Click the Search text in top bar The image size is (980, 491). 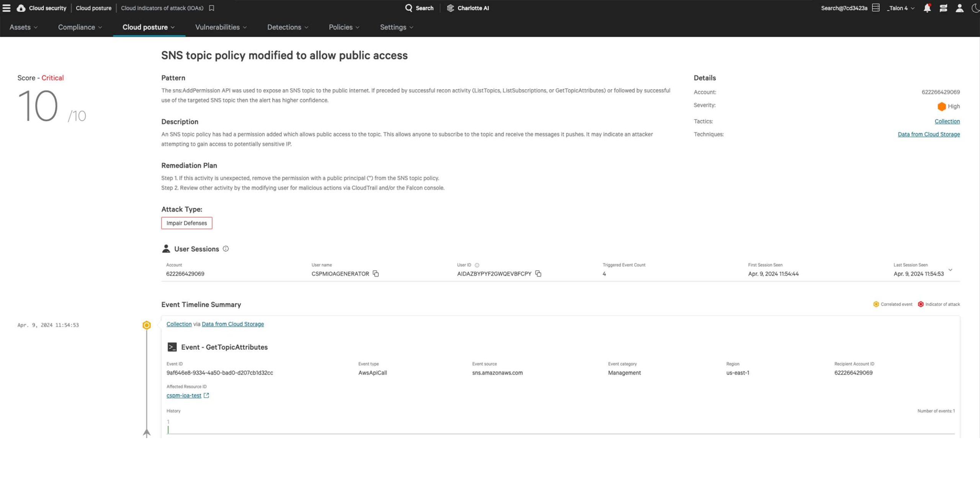425,8
